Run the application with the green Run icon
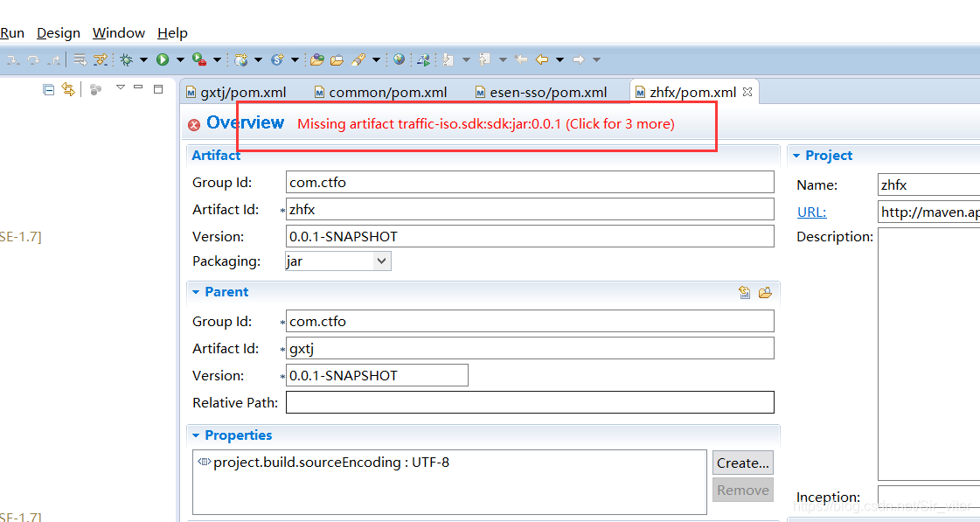 click(163, 59)
